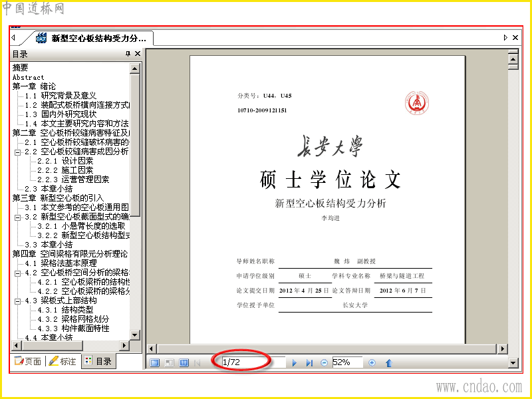Open the 摘要 entry in contents
The image size is (532, 399).
coord(21,68)
